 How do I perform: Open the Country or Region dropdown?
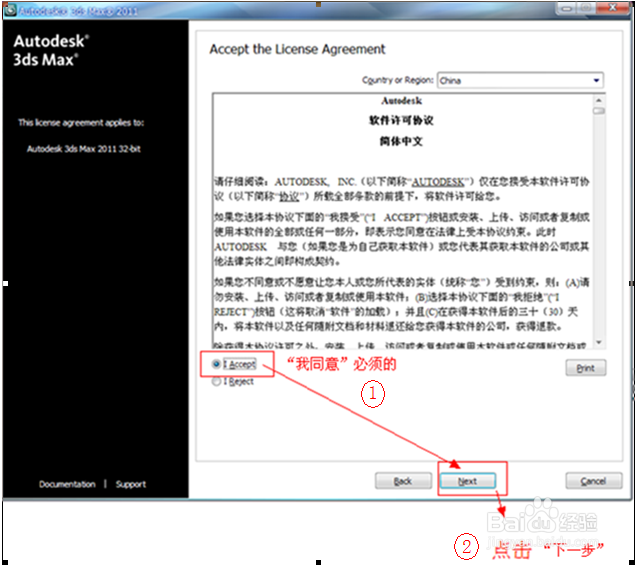[x=520, y=80]
